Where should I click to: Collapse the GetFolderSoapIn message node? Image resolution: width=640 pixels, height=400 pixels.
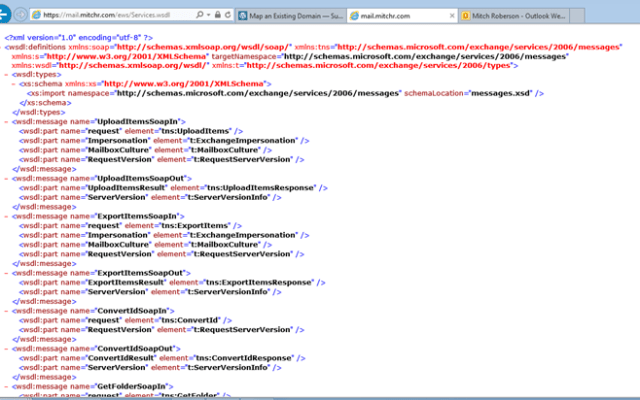click(7, 385)
